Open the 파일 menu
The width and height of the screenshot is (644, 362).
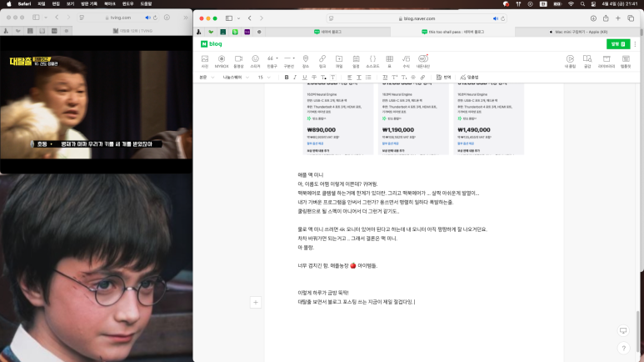(42, 3)
